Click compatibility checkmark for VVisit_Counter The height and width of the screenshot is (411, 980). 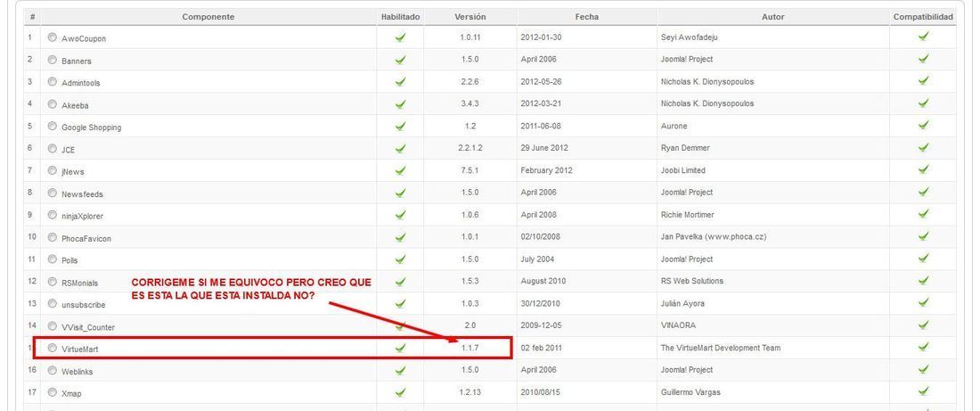(923, 325)
